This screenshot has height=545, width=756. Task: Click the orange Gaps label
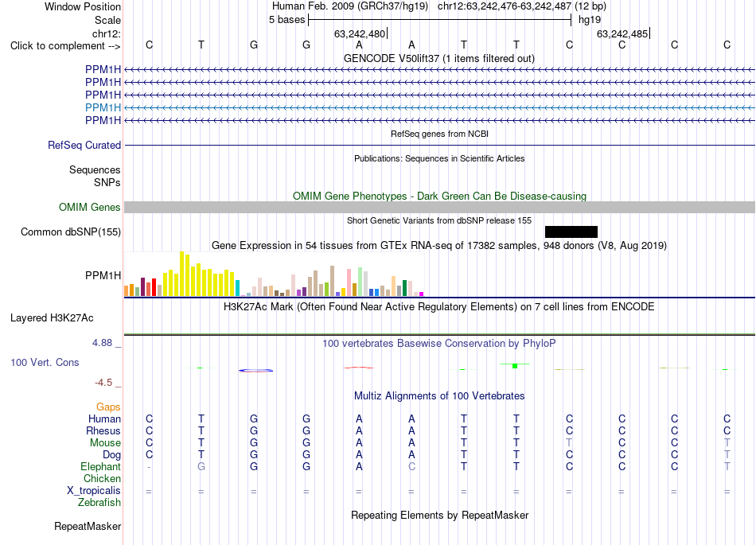pyautogui.click(x=108, y=407)
